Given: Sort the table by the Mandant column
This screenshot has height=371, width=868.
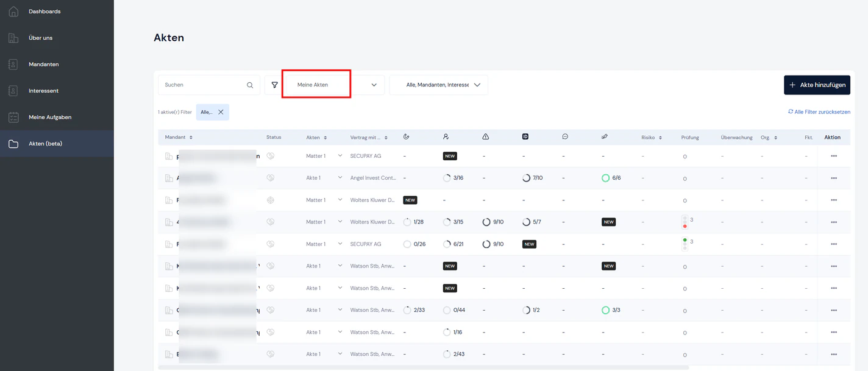Looking at the screenshot, I should (x=179, y=137).
